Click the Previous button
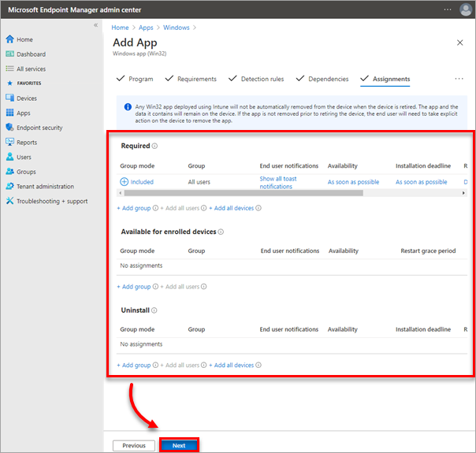Screen dimensions: 476x453 click(x=133, y=445)
